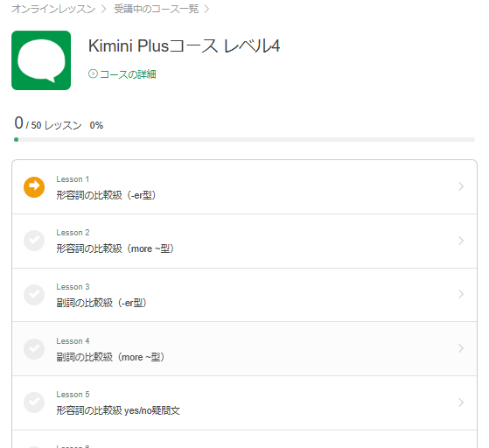The height and width of the screenshot is (448, 489).
Task: Open the Lesson 1 row chevron
Action: tap(461, 186)
